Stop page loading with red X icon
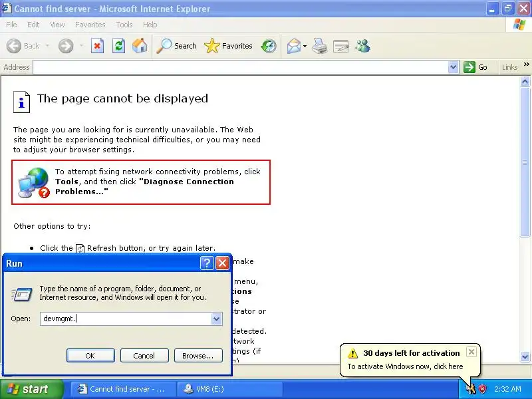The height and width of the screenshot is (399, 532). (x=97, y=46)
